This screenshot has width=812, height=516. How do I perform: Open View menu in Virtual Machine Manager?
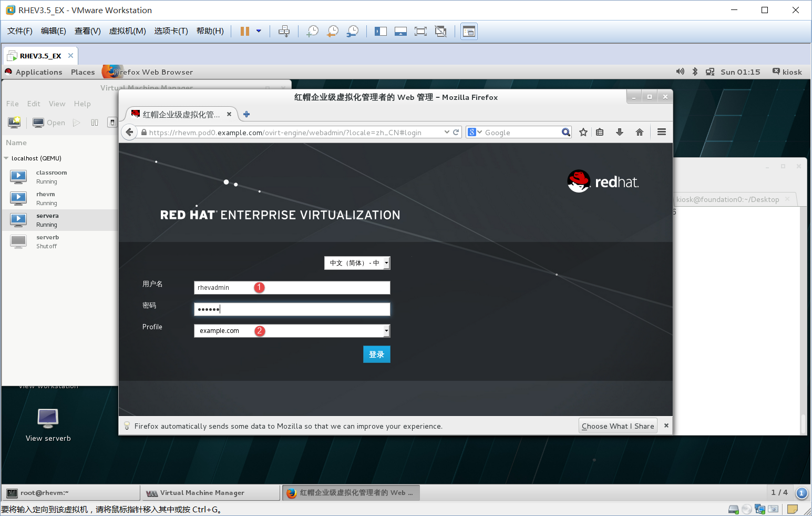[57, 104]
